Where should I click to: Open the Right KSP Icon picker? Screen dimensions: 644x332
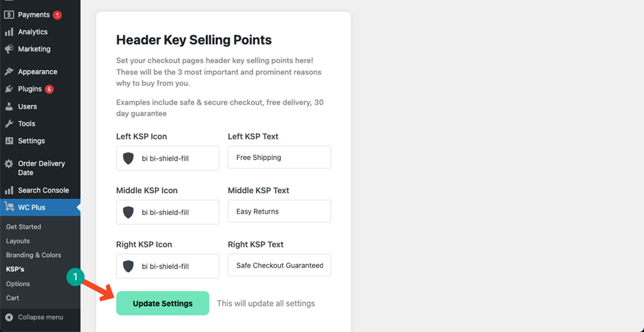click(168, 266)
